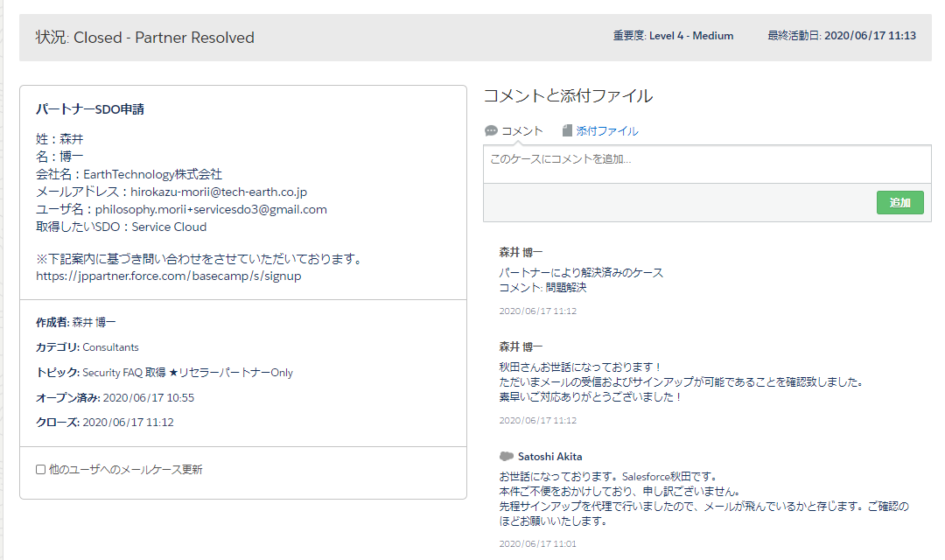Click the document icon beside 添付ファイル

567,131
